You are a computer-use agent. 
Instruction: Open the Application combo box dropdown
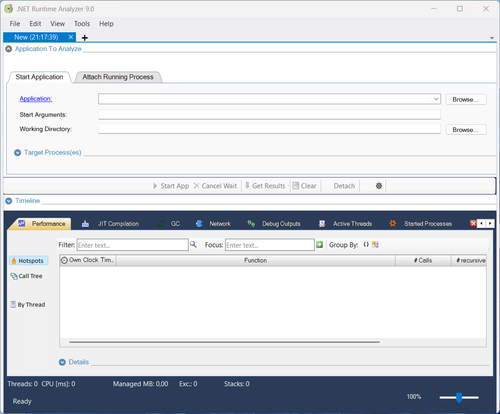tap(436, 99)
